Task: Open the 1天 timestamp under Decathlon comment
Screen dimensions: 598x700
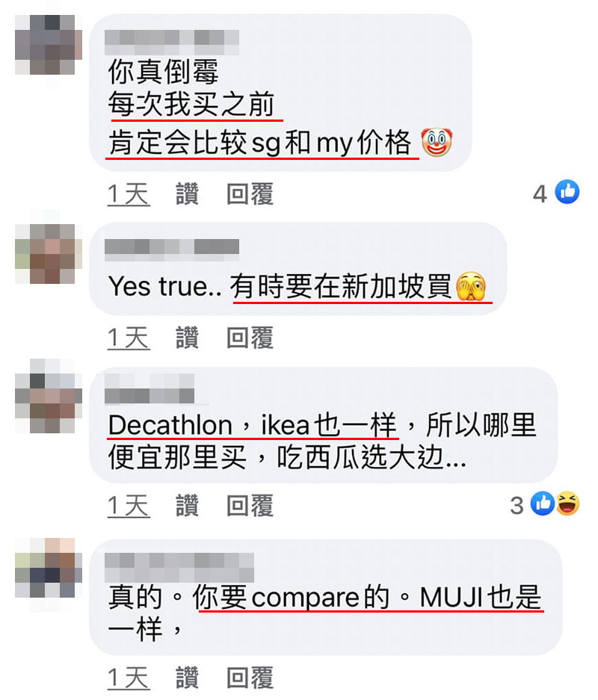Action: coord(129,507)
